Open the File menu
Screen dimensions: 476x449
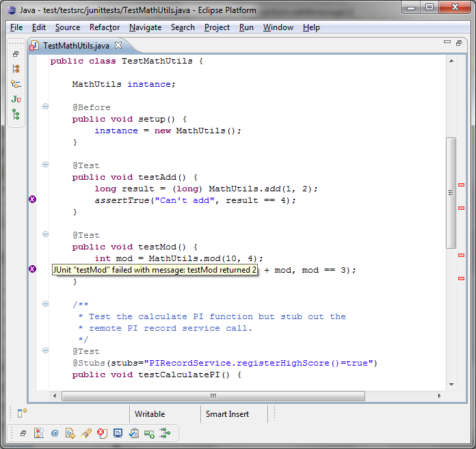(16, 27)
